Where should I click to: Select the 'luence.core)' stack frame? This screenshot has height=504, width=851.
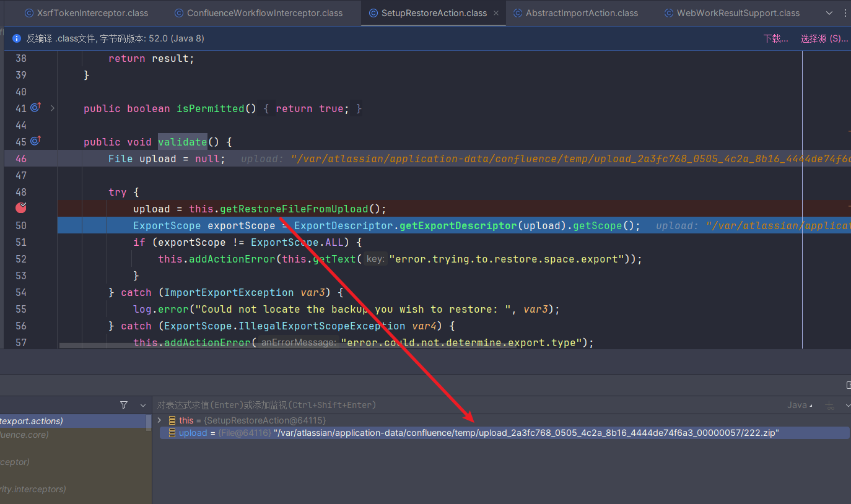click(x=73, y=435)
